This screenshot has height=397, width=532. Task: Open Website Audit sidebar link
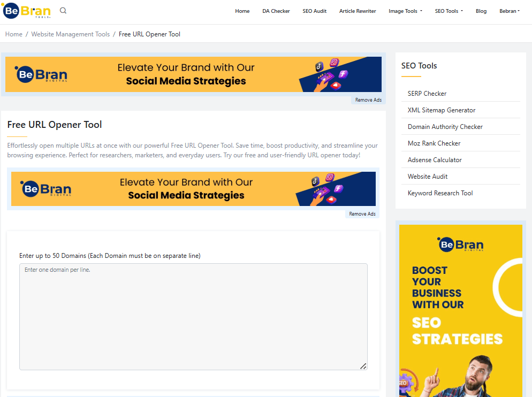coord(428,177)
